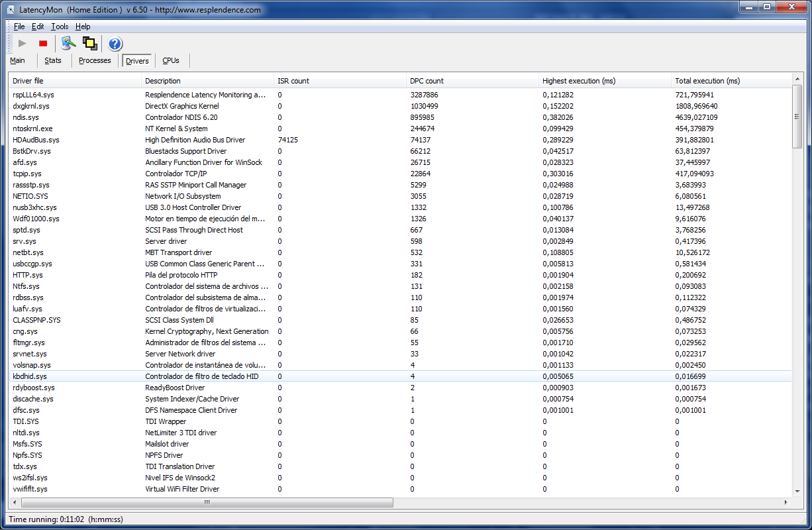Click the yellow overlapping windows toolbar icon

89,44
